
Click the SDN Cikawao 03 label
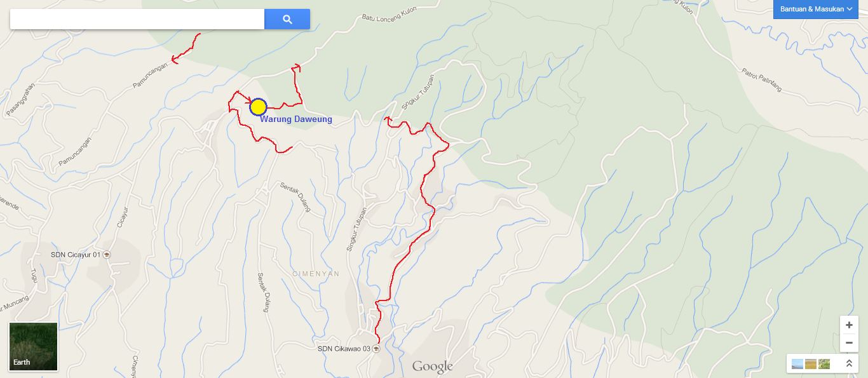[x=344, y=349]
